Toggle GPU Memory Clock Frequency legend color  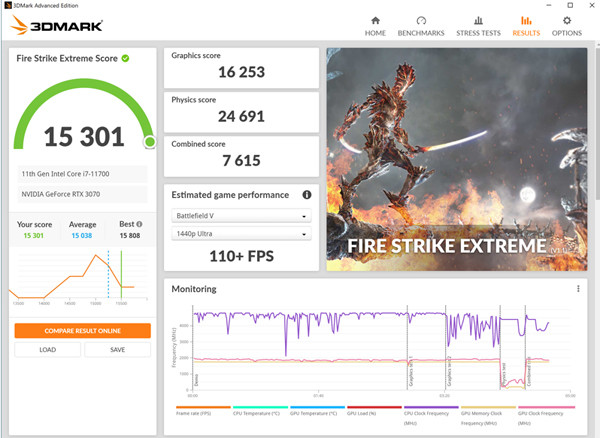click(488, 407)
